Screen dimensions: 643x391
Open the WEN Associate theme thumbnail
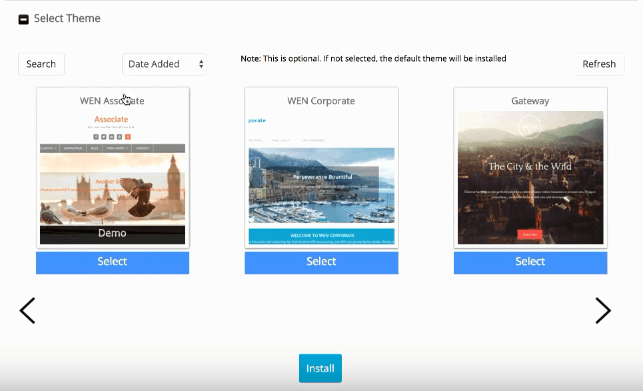[112, 178]
